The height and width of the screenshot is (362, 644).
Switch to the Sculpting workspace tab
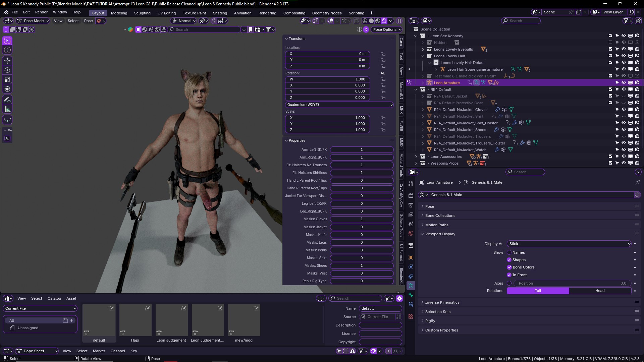(x=142, y=13)
